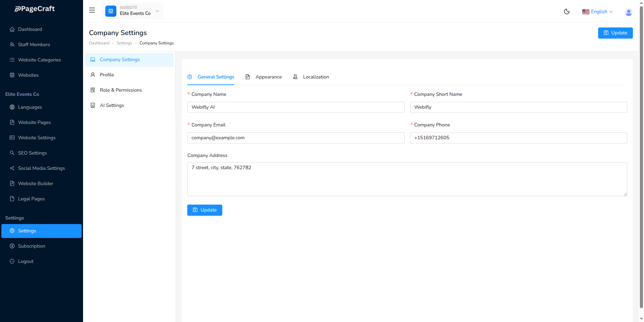Switch to the Localization tab

coord(311,77)
